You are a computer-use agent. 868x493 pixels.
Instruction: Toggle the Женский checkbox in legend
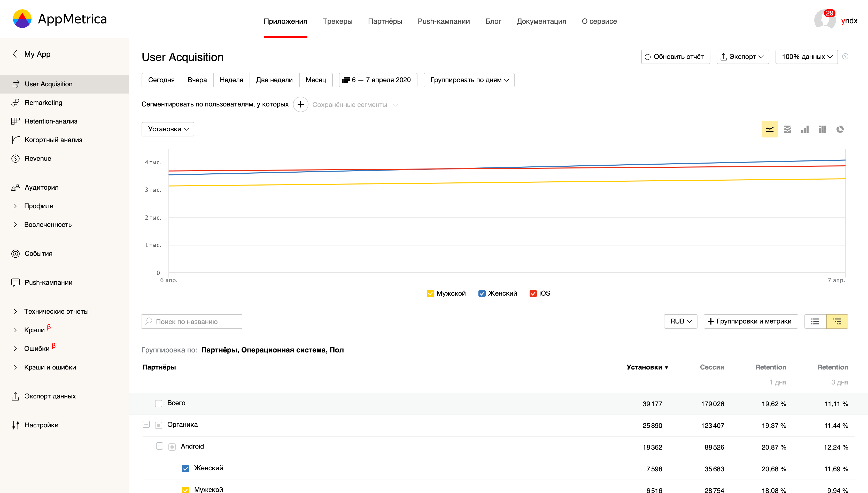click(x=482, y=293)
